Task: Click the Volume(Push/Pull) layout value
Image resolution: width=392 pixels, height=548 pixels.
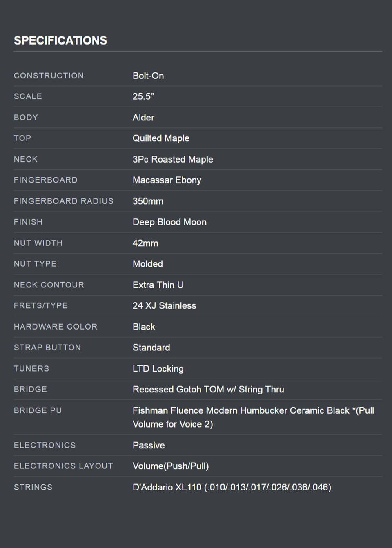Action: 171,466
